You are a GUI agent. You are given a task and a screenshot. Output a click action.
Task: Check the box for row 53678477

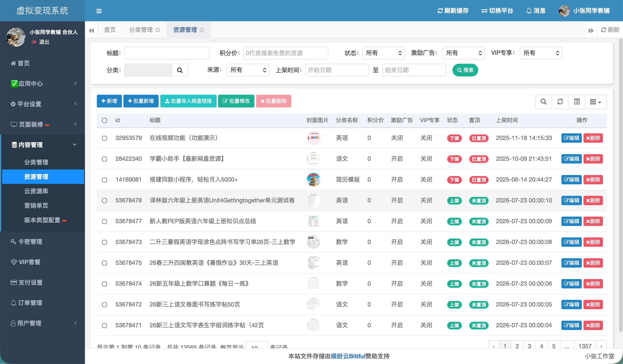104,221
